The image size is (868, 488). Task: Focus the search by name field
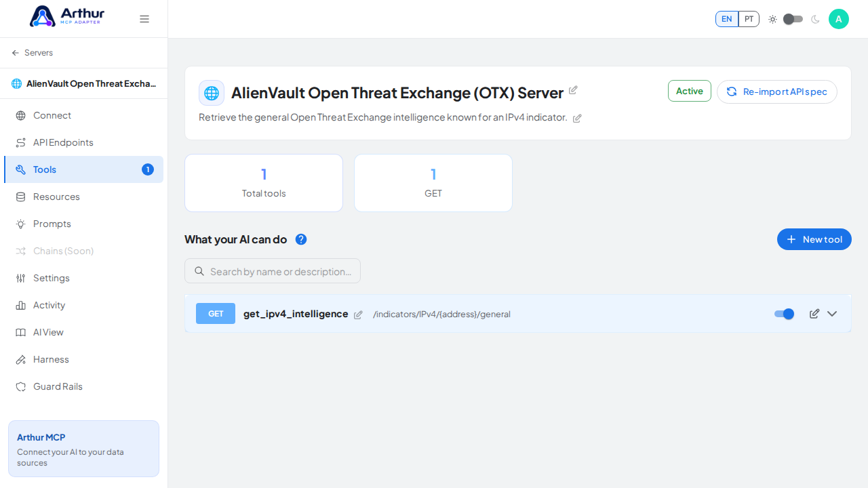(x=273, y=271)
